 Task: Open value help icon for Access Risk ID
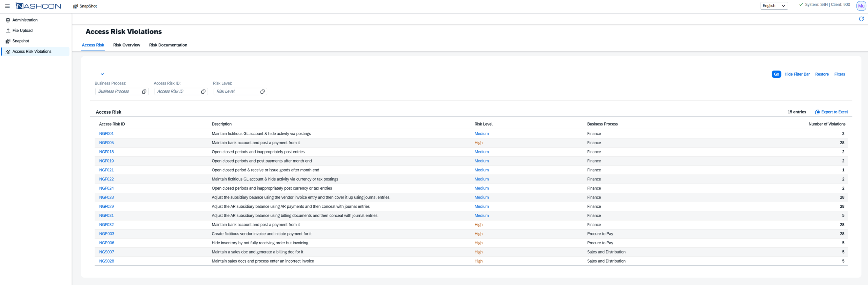click(x=203, y=92)
